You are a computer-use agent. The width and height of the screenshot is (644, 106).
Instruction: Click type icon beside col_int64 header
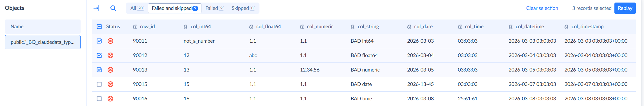[185, 27]
